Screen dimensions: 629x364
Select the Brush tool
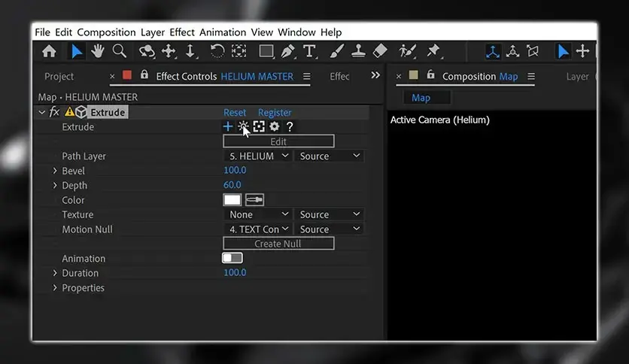click(x=336, y=51)
